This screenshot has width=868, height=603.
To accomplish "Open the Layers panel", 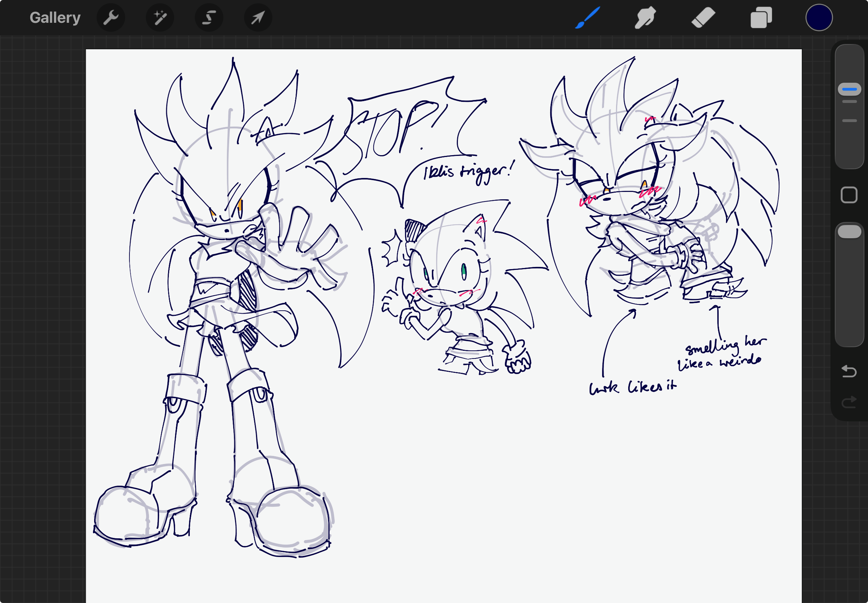I will point(761,18).
